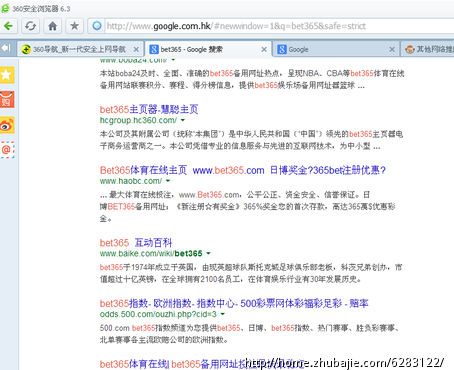Image resolution: width=454 pixels, height=370 pixels.
Task: Switch to the 其他网络 tab
Action: click(x=428, y=49)
